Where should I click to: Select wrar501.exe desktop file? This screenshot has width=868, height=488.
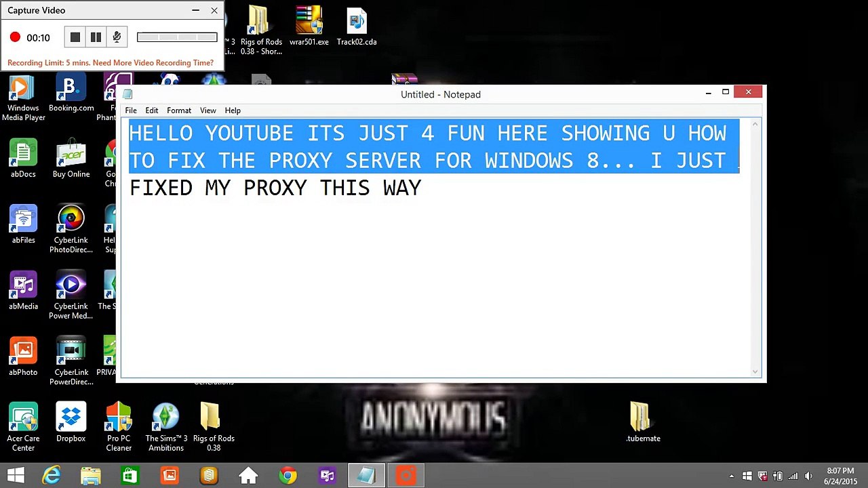(x=309, y=27)
